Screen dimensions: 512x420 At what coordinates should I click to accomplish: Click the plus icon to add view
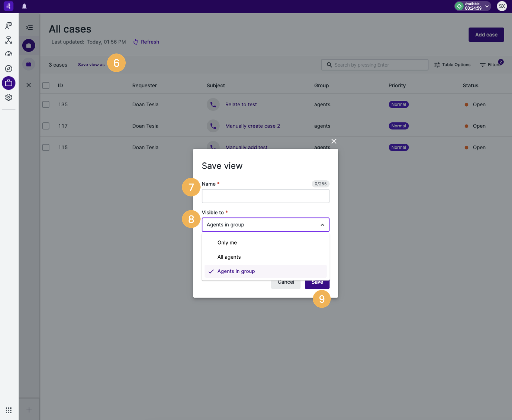pyautogui.click(x=29, y=410)
